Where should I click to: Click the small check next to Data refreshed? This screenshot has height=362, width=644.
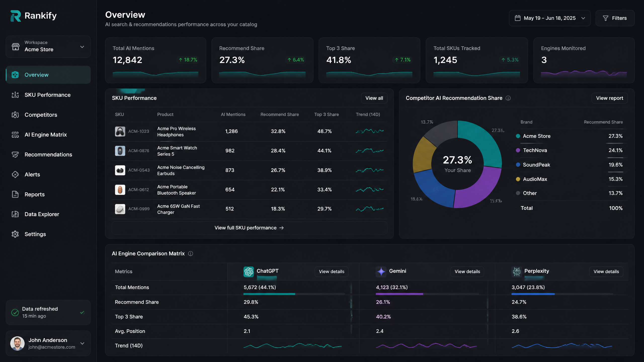(x=82, y=312)
